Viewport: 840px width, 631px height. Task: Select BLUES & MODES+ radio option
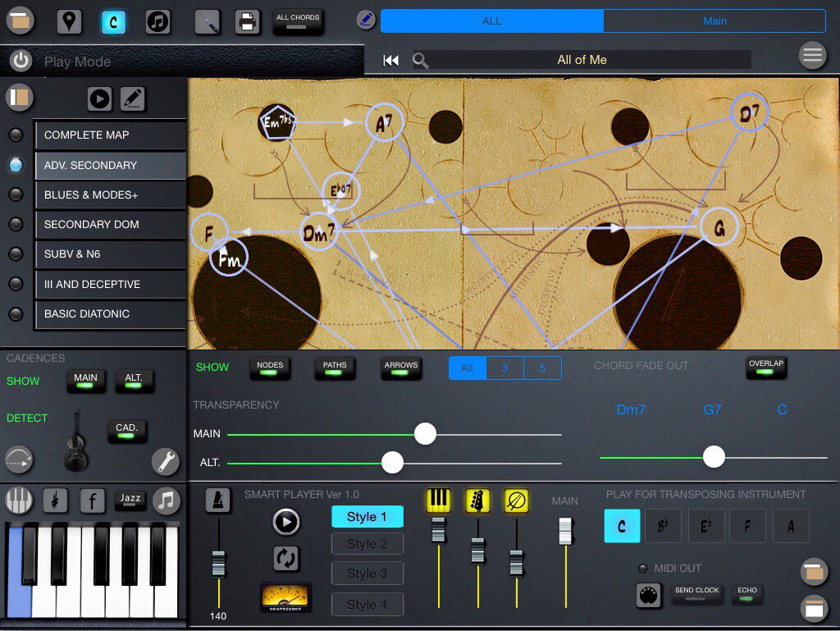tap(16, 194)
